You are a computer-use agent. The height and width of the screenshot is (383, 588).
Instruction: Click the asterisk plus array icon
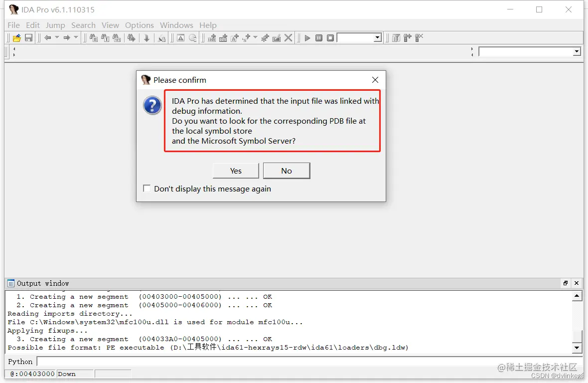point(265,38)
